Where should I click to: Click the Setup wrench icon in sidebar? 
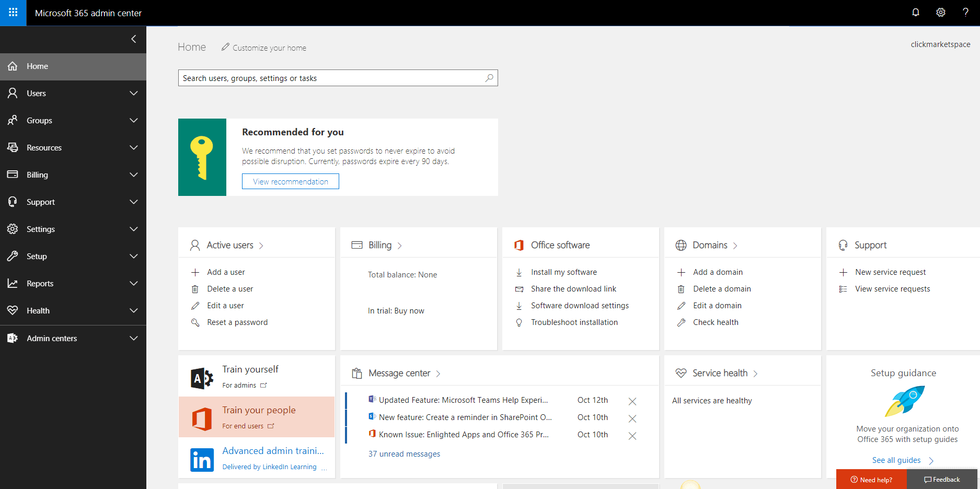[x=13, y=256]
